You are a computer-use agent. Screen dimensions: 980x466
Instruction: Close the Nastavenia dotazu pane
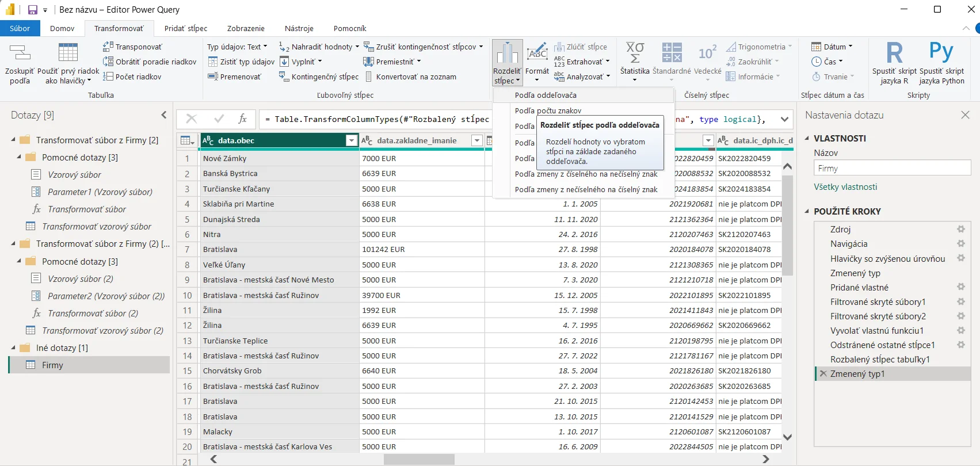pos(965,115)
